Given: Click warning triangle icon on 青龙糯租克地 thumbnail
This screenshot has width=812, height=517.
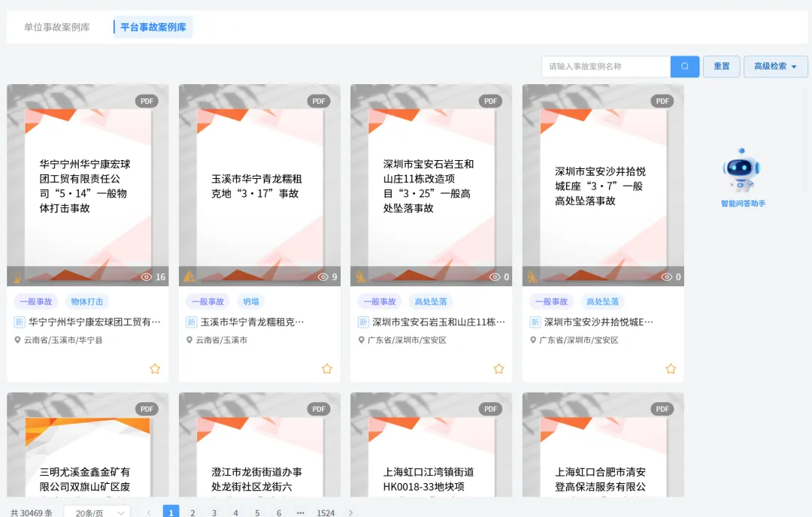Looking at the screenshot, I should [189, 277].
